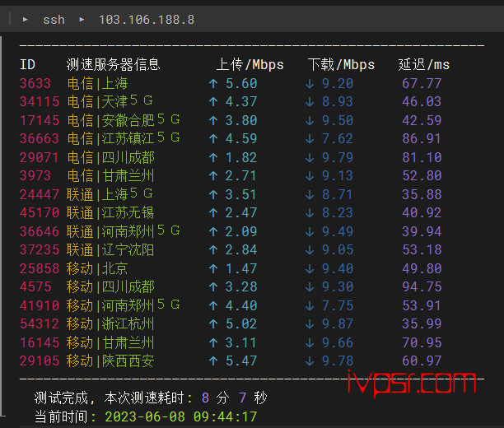Click the 电信|上海 server name
The image size is (504, 428).
click(97, 84)
